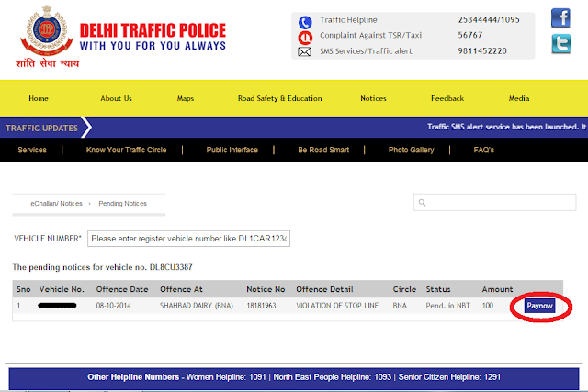This screenshot has width=588, height=392.
Task: Click the blue phone helpline icon
Action: coord(305,22)
